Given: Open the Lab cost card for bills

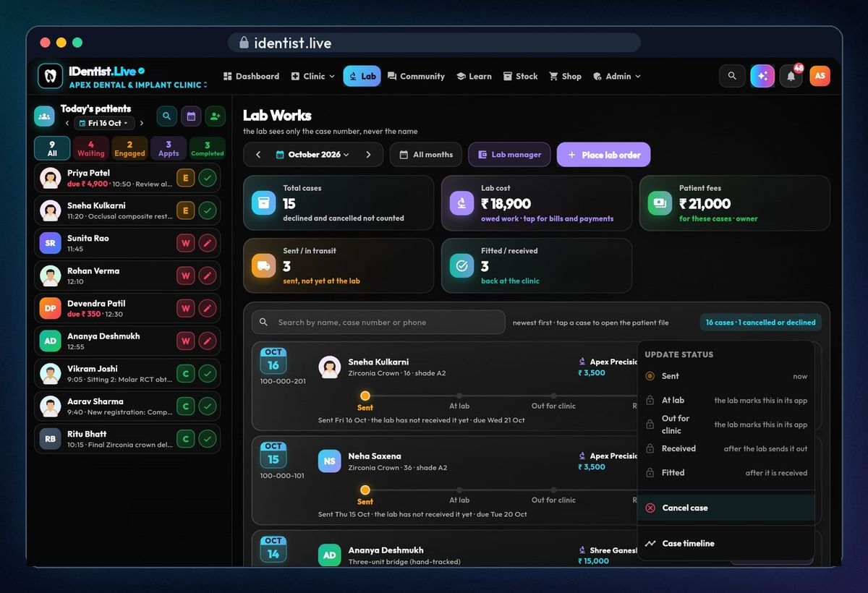Looking at the screenshot, I should 537,203.
